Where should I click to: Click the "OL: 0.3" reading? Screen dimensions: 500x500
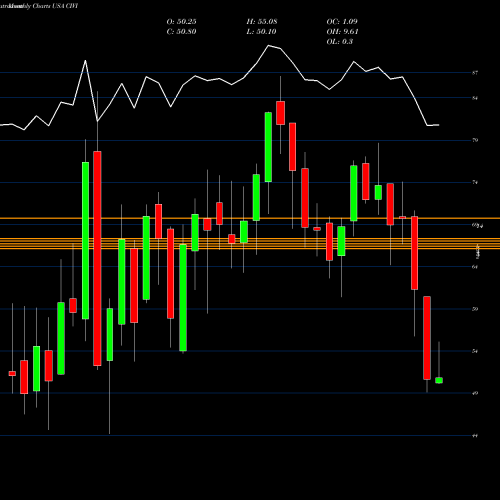339,42
